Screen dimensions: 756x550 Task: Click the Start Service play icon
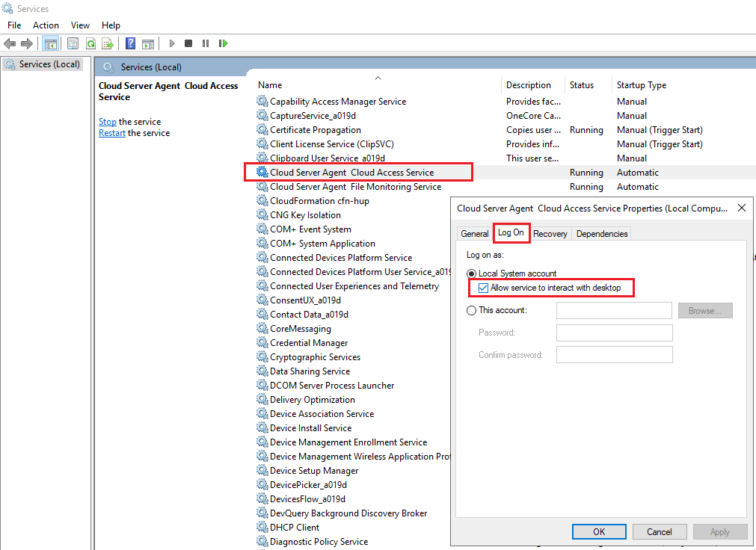pos(172,44)
